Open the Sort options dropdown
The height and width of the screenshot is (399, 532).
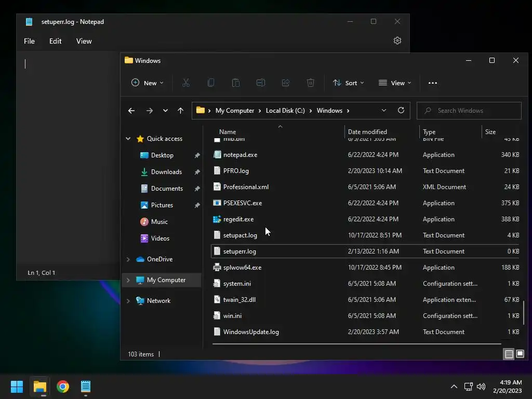click(349, 83)
